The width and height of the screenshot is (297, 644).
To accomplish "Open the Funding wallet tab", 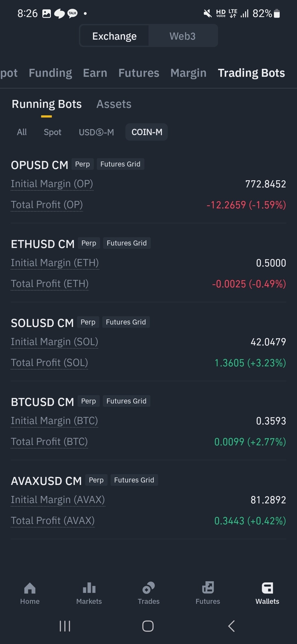I will (50, 73).
